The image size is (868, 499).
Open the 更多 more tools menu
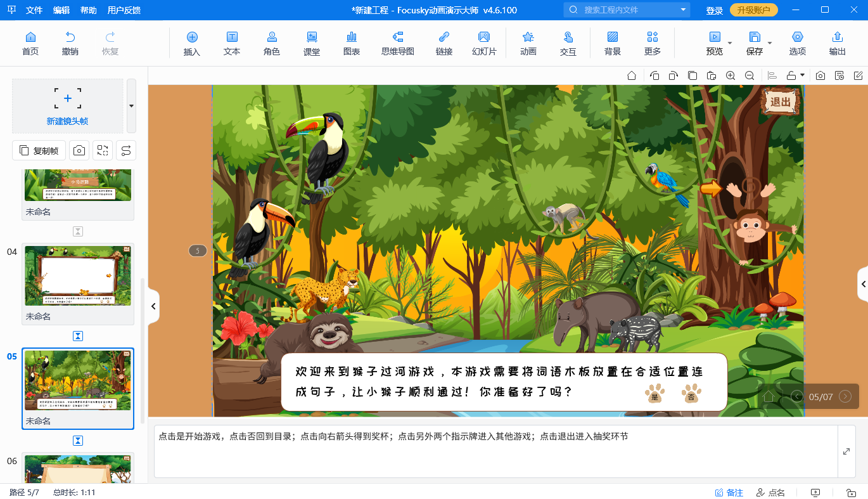653,43
